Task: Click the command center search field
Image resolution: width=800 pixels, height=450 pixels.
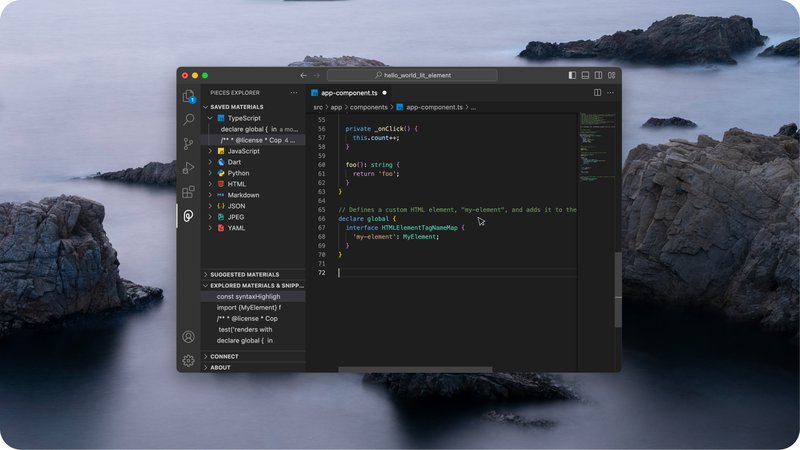Action: coord(412,76)
